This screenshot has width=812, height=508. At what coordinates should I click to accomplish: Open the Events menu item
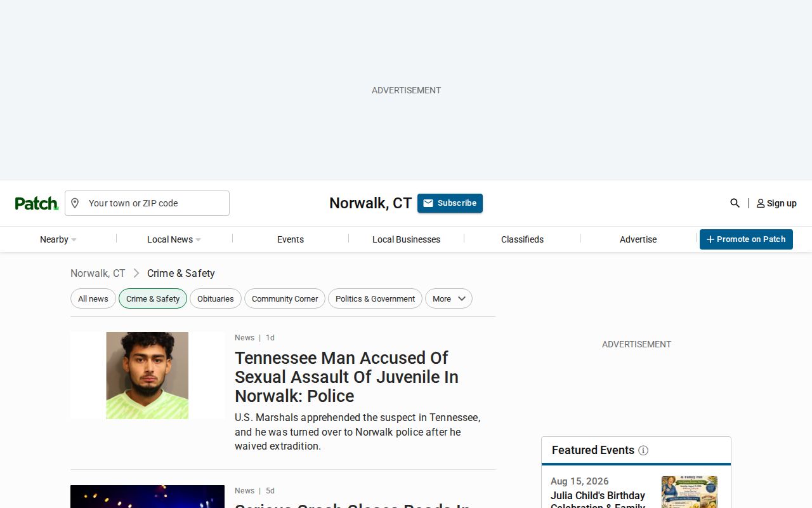tap(291, 239)
